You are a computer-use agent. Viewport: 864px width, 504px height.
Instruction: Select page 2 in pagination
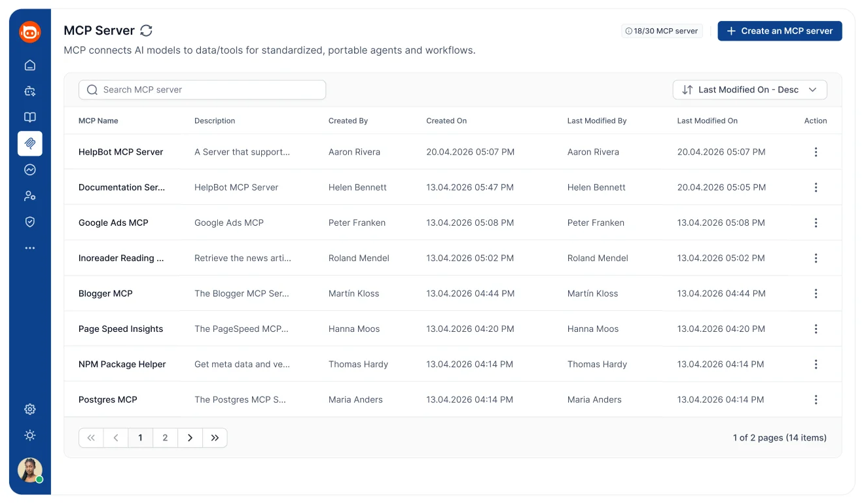(165, 438)
